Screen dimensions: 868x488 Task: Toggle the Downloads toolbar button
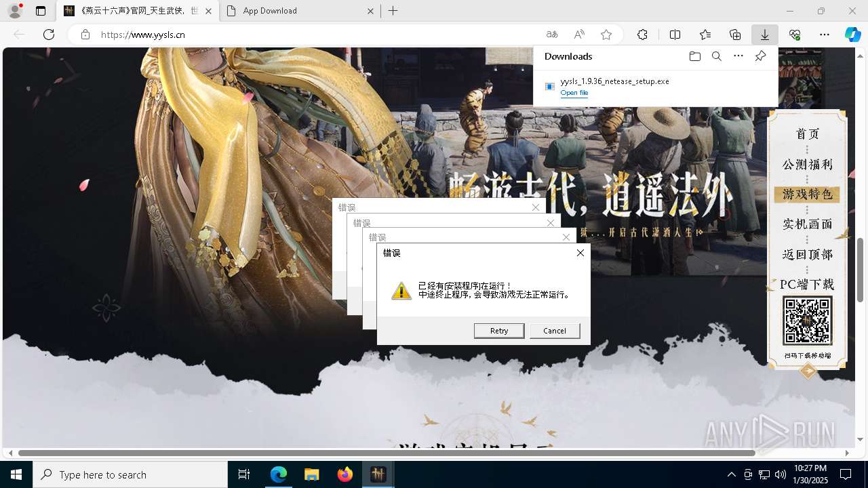(x=765, y=35)
